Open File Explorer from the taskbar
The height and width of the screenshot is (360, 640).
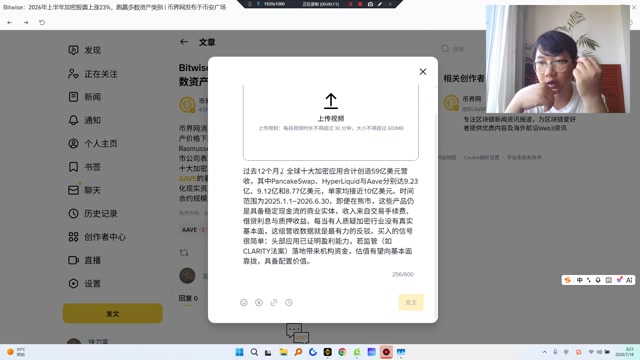pyautogui.click(x=283, y=352)
